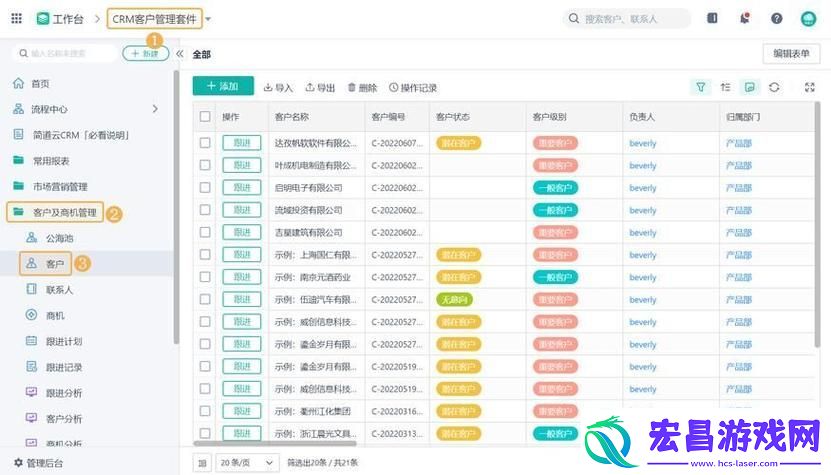The height and width of the screenshot is (475, 831).
Task: Click 导入 import toolbar item
Action: [278, 87]
